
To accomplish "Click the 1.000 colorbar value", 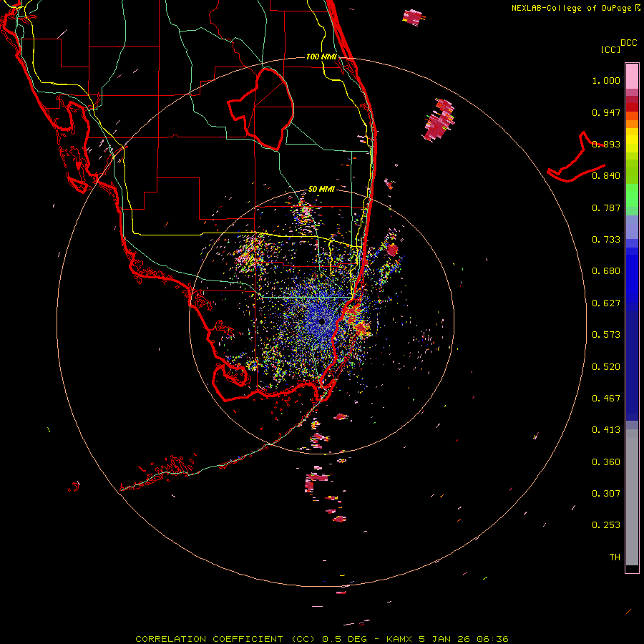I will [x=606, y=80].
